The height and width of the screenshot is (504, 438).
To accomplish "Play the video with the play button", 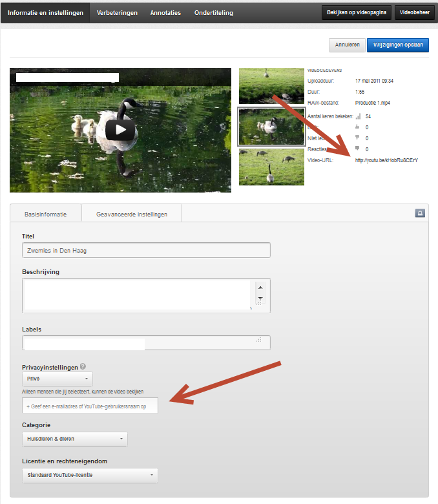I will point(120,130).
